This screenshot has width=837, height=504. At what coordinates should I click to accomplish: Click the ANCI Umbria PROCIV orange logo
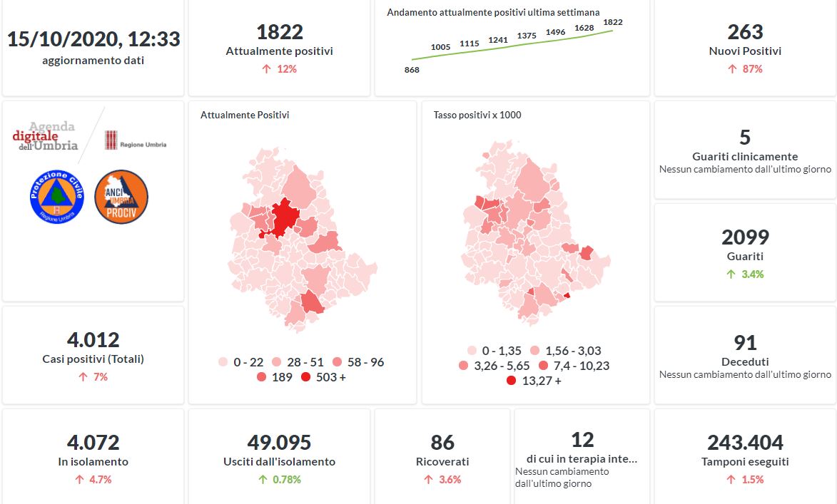click(x=121, y=197)
